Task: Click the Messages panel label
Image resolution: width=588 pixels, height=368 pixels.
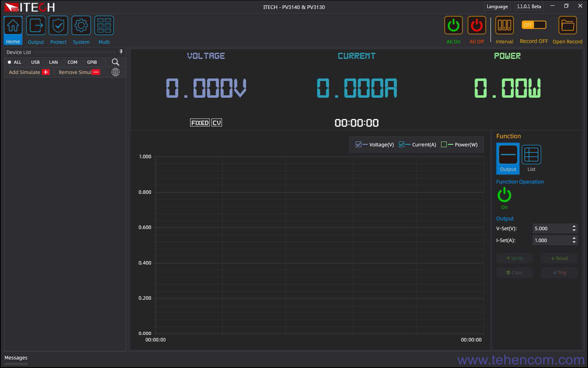Action: click(16, 358)
